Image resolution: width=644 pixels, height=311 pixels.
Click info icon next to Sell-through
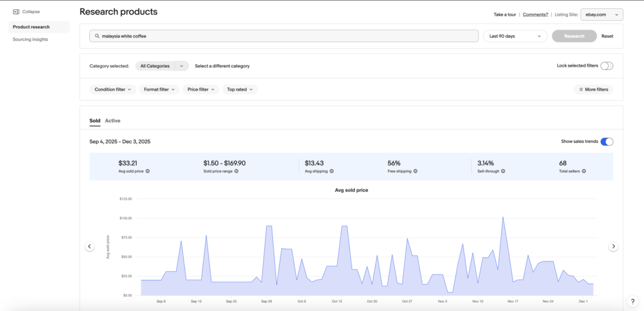pos(504,171)
